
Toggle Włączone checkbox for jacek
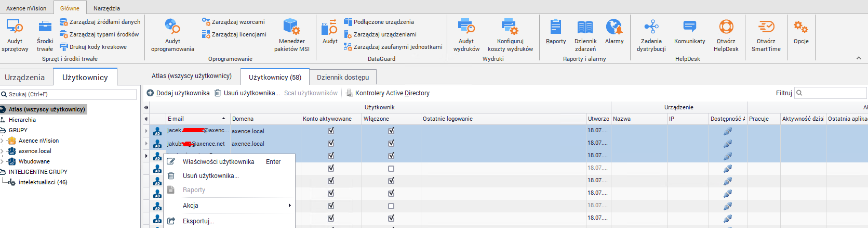click(x=391, y=131)
